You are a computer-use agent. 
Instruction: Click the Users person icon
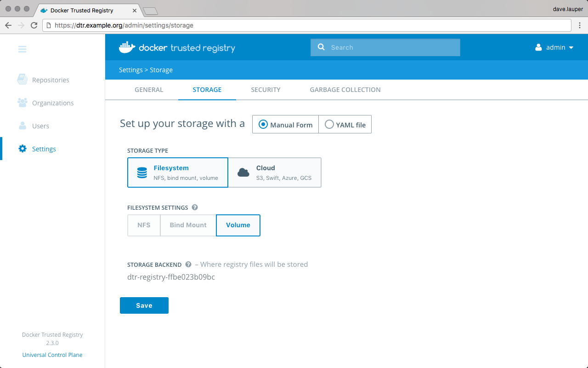(x=22, y=126)
